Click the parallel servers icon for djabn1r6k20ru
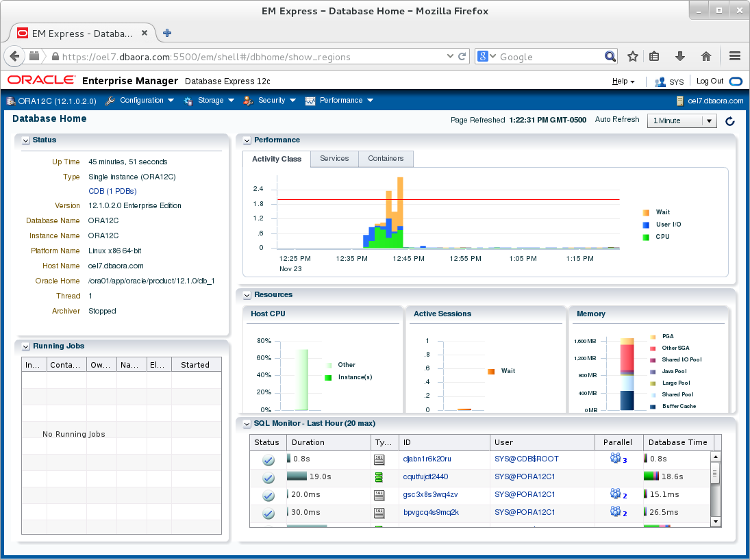Screen dimensions: 750x560 (615, 458)
